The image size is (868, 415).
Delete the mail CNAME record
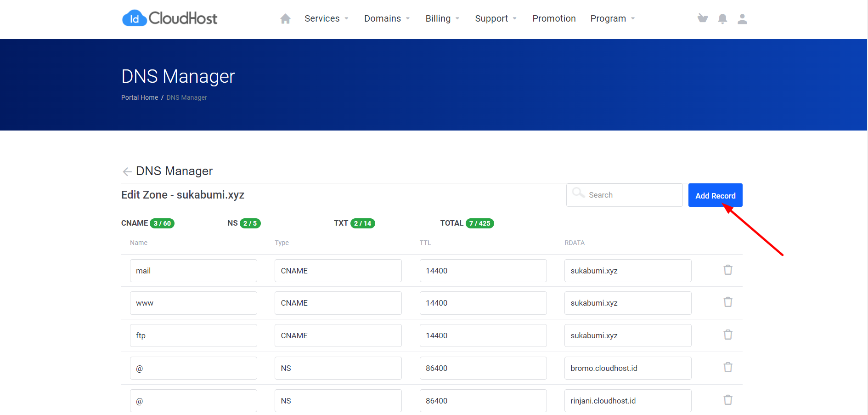click(728, 270)
